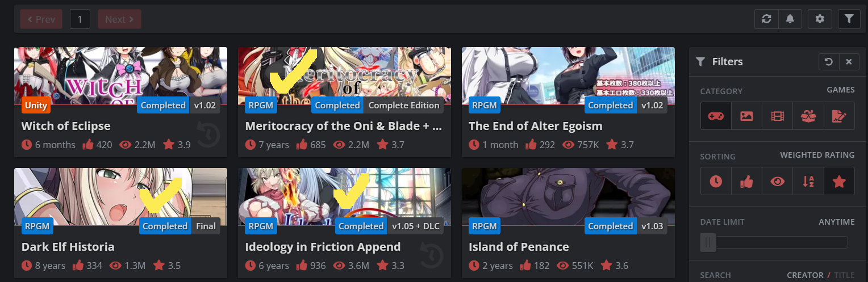Viewport: 868px width, 282px height.
Task: Toggle the filter funnel button
Action: (x=849, y=19)
